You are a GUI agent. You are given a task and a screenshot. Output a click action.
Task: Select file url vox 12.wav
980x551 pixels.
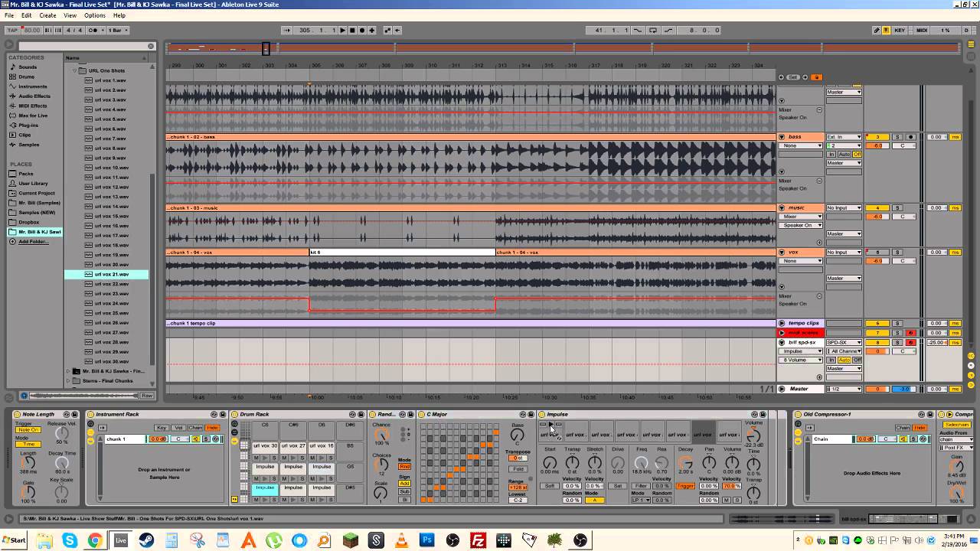point(112,187)
